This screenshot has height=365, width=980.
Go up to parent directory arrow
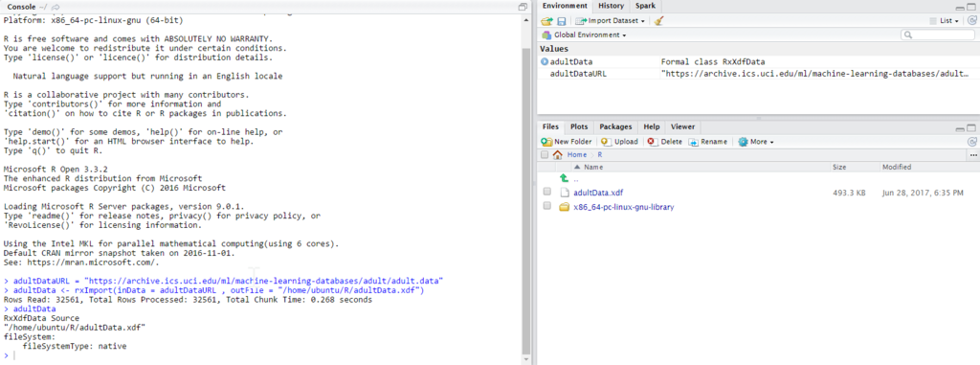tap(565, 179)
